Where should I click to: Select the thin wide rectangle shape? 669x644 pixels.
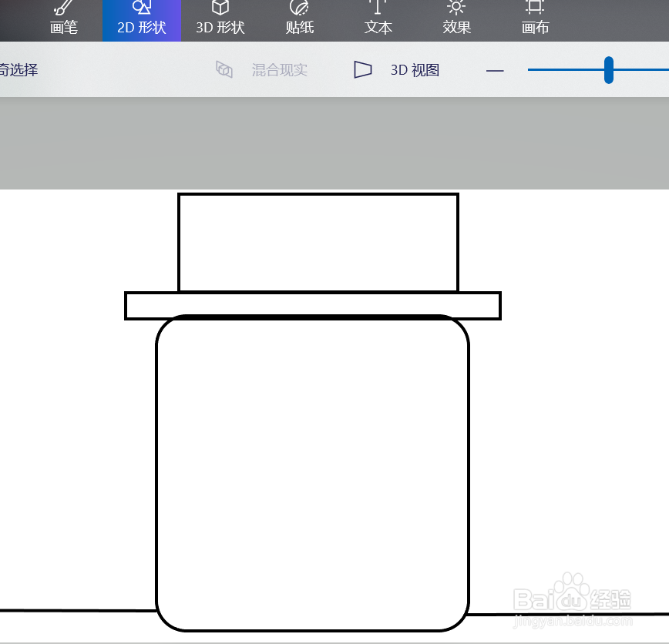(x=313, y=305)
